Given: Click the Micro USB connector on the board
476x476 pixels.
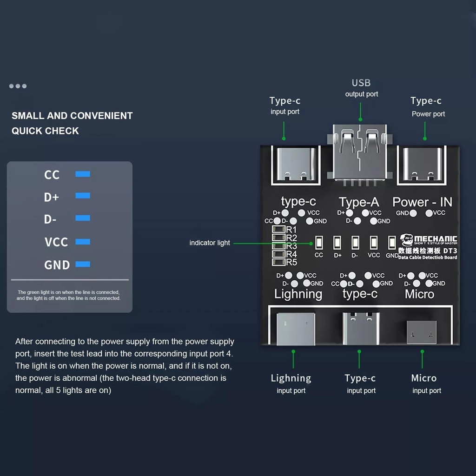Looking at the screenshot, I should 422,332.
